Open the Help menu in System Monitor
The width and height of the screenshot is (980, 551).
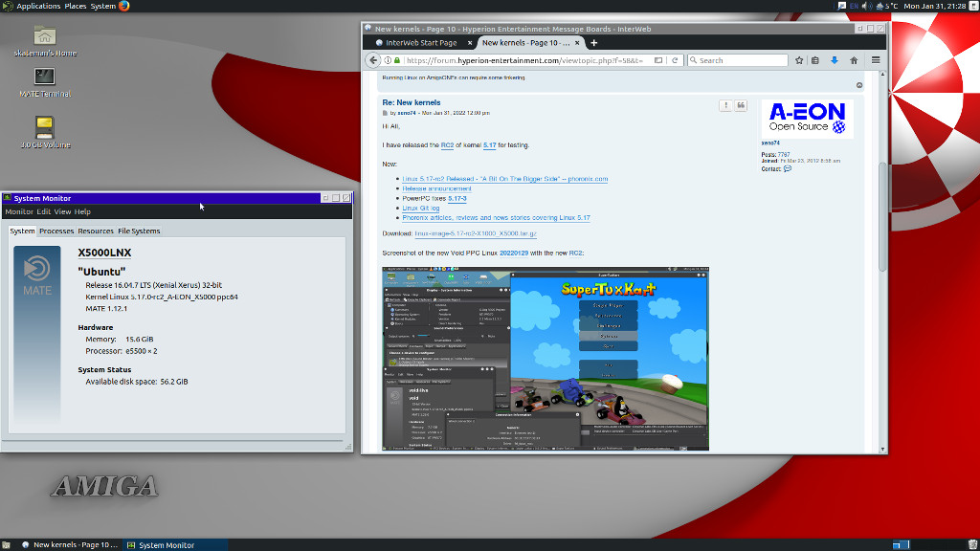pos(82,211)
